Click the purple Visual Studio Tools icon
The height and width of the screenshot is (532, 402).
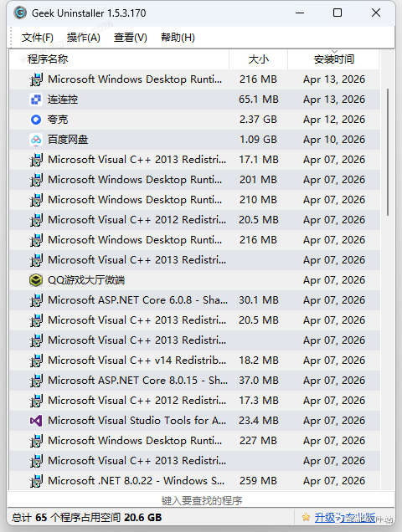pos(36,421)
